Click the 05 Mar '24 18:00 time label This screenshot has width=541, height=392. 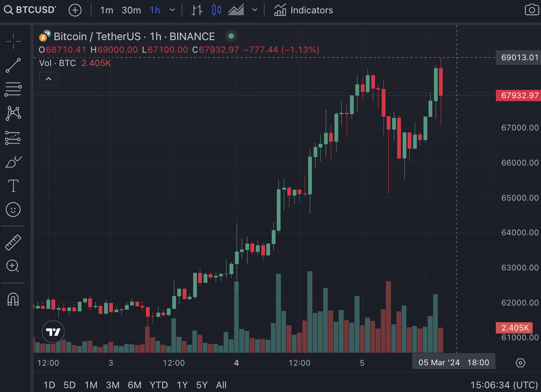point(454,362)
